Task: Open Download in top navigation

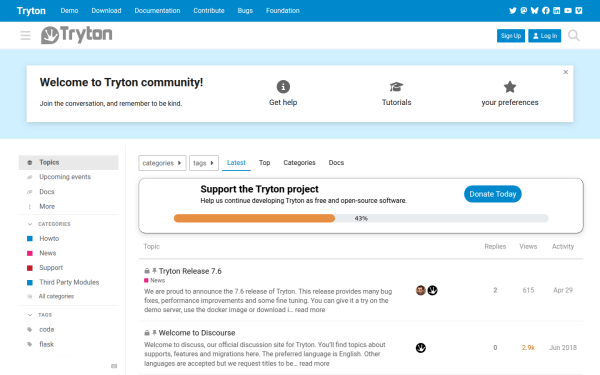Action: (x=106, y=11)
